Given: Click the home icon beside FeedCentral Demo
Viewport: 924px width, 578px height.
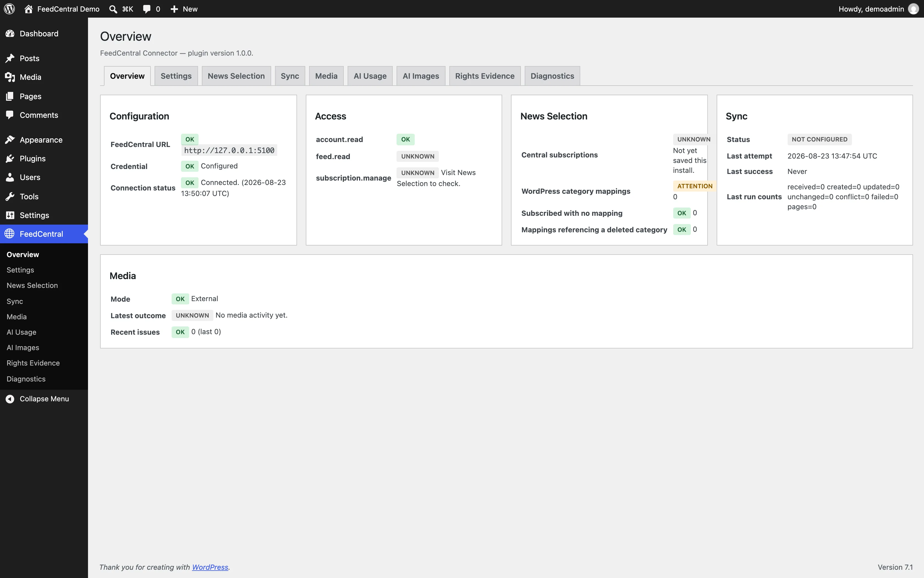Looking at the screenshot, I should point(29,9).
